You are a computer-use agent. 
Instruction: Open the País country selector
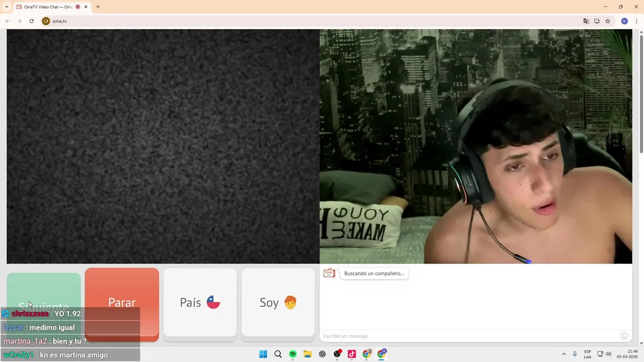pyautogui.click(x=200, y=302)
